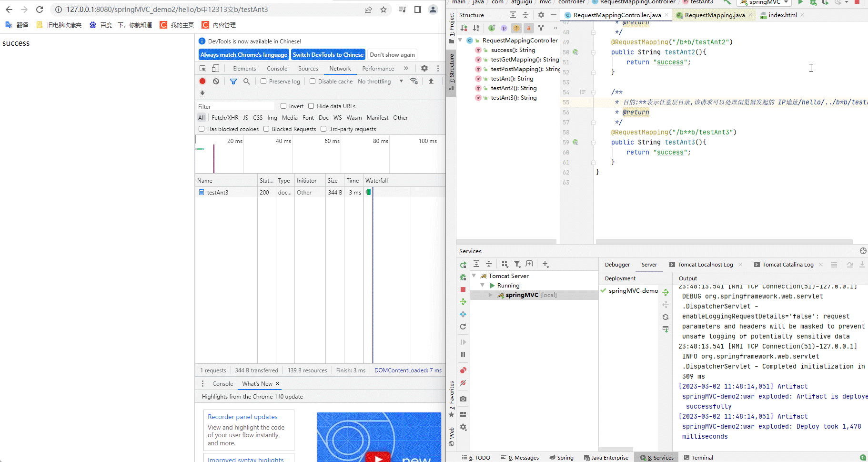Screen dimensions: 868x462
Task: Close the What's New drawer tab
Action: 278,384
